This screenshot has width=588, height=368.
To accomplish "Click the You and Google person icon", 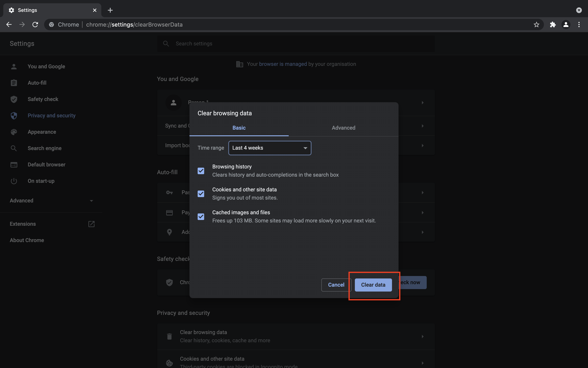I will (x=14, y=66).
